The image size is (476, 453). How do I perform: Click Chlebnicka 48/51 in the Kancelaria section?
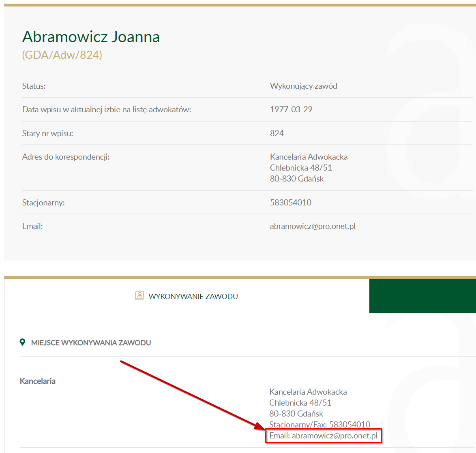[300, 403]
